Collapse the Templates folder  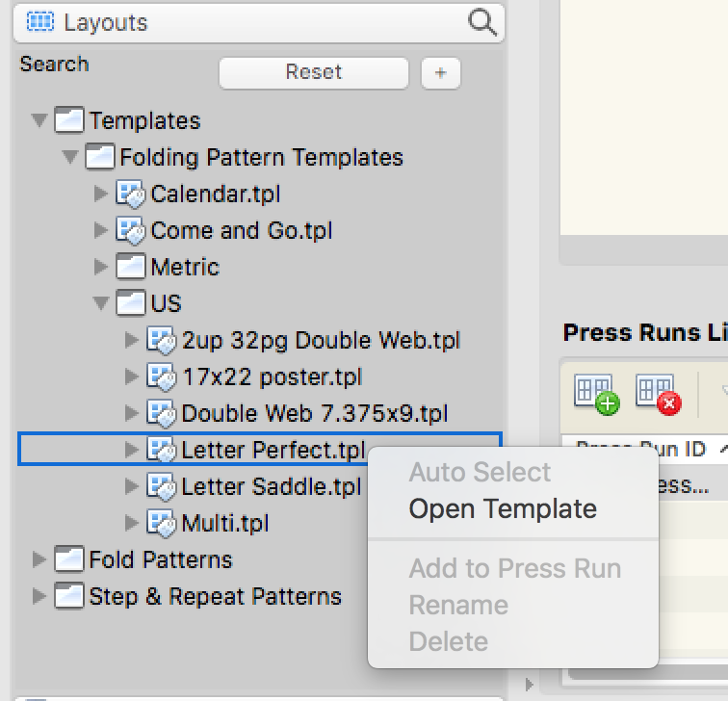39,121
